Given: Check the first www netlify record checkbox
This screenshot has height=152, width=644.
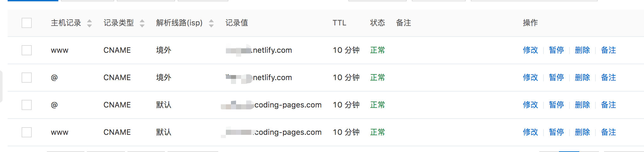Looking at the screenshot, I should (27, 50).
